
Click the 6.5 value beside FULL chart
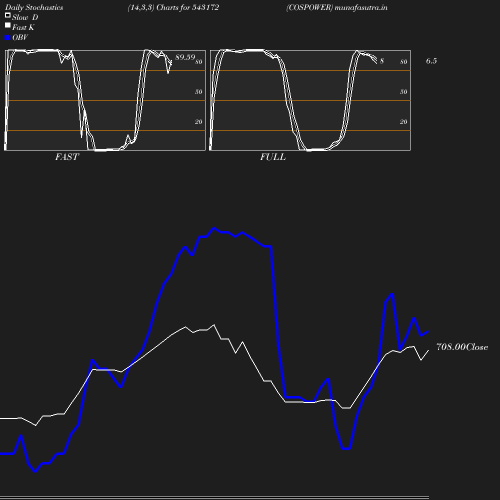click(x=431, y=61)
